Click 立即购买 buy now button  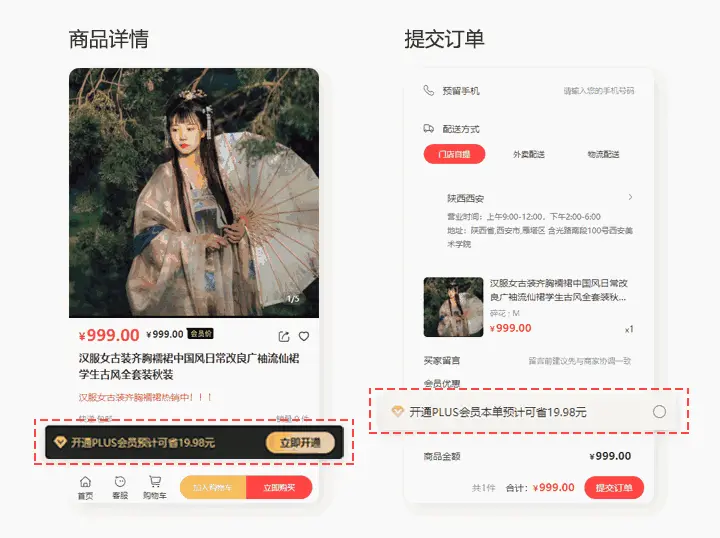pos(279,488)
